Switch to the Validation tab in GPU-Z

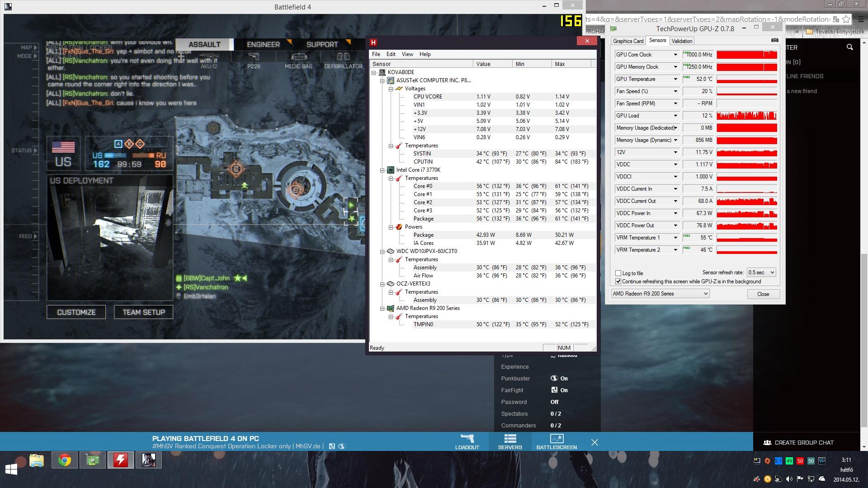[x=682, y=41]
